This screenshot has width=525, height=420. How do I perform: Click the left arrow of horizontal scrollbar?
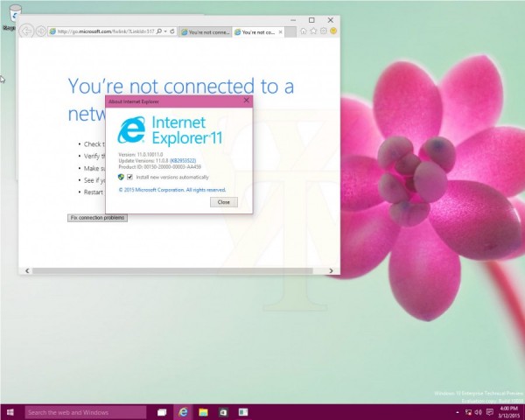pos(27,270)
